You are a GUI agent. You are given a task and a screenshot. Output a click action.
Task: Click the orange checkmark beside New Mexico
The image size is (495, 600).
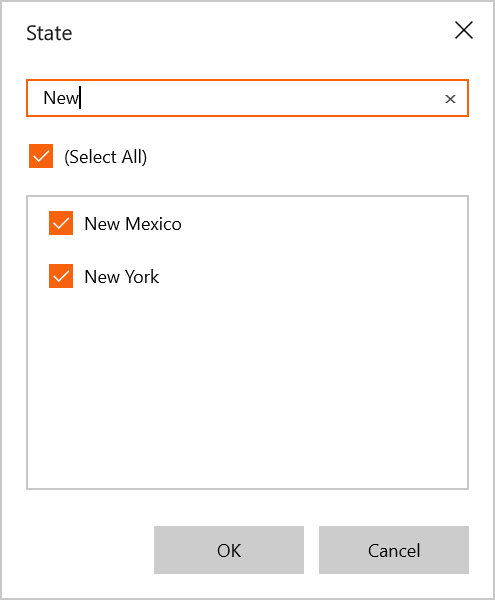61,223
